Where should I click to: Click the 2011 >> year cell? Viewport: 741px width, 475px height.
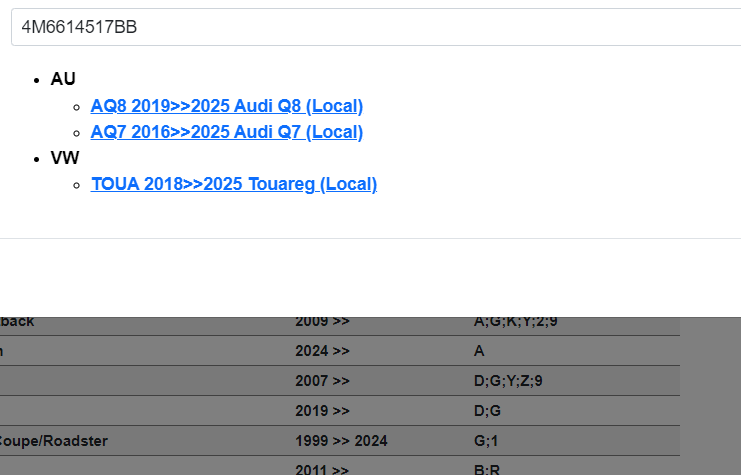(322, 469)
